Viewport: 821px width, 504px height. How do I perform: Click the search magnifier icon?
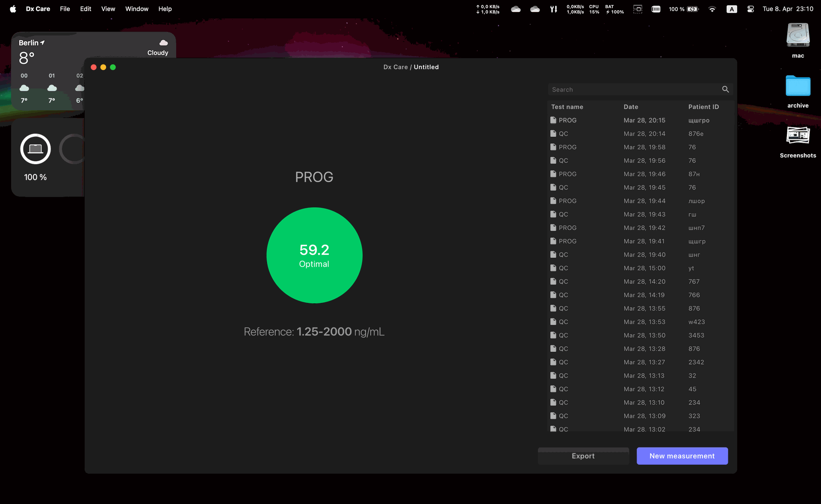[x=725, y=89]
